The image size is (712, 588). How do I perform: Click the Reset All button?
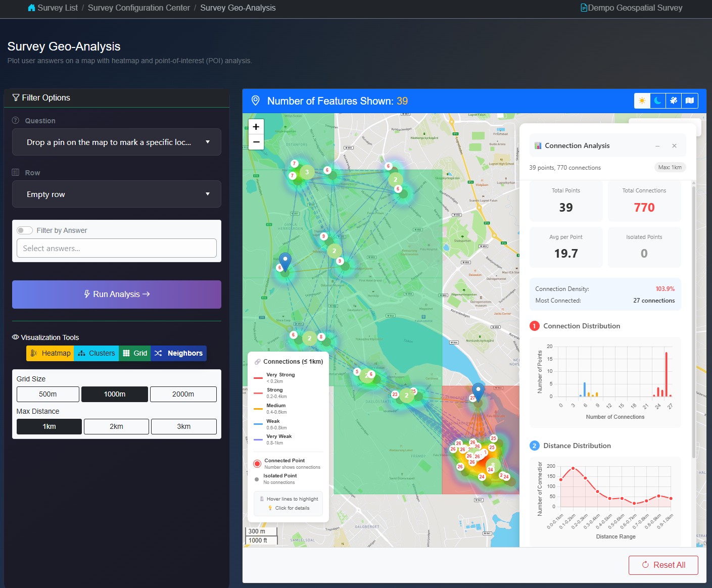point(663,565)
